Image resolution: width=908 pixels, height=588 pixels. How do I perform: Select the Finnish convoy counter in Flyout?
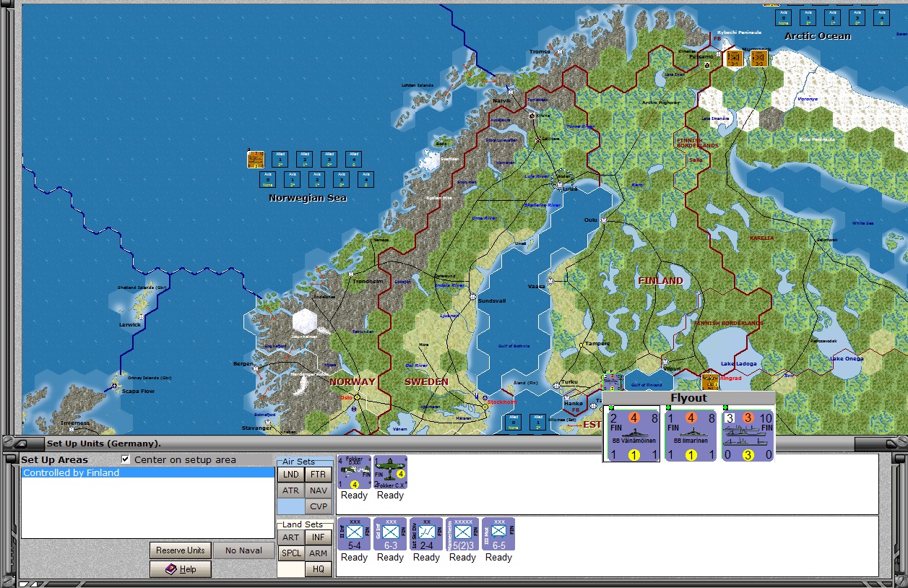[748, 436]
